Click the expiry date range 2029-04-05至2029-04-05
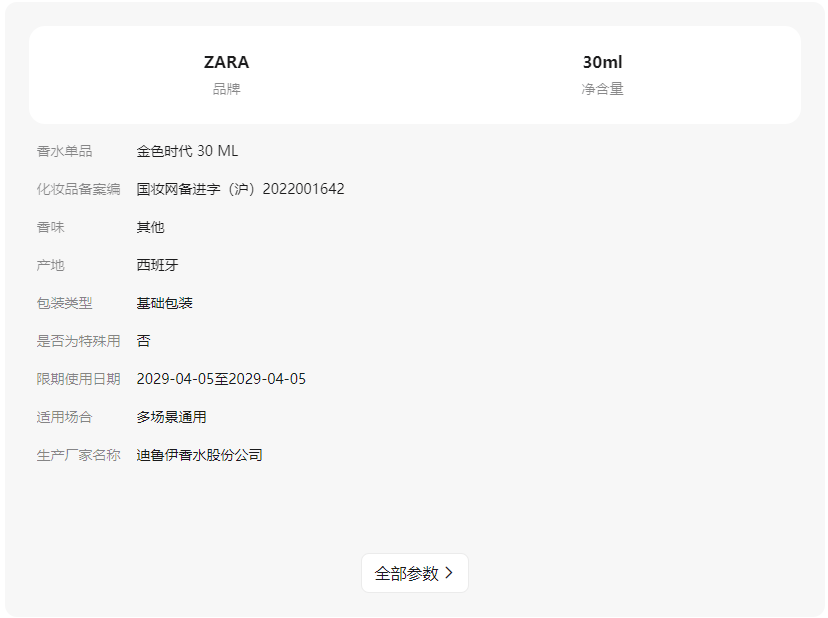 221,379
